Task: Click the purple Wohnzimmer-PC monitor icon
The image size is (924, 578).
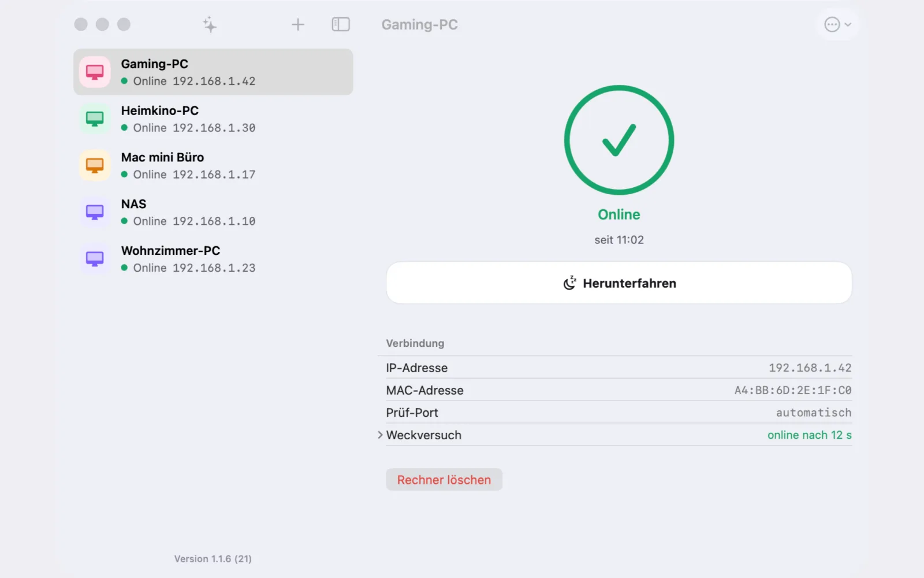Action: point(95,258)
